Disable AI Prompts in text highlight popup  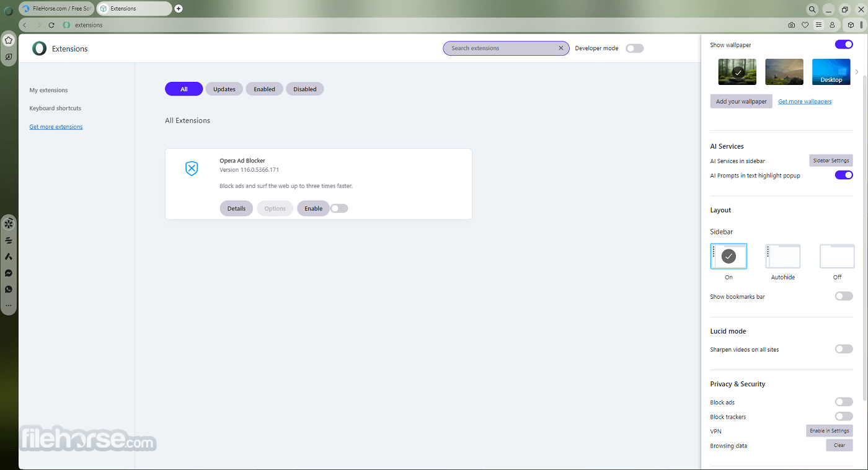[844, 175]
